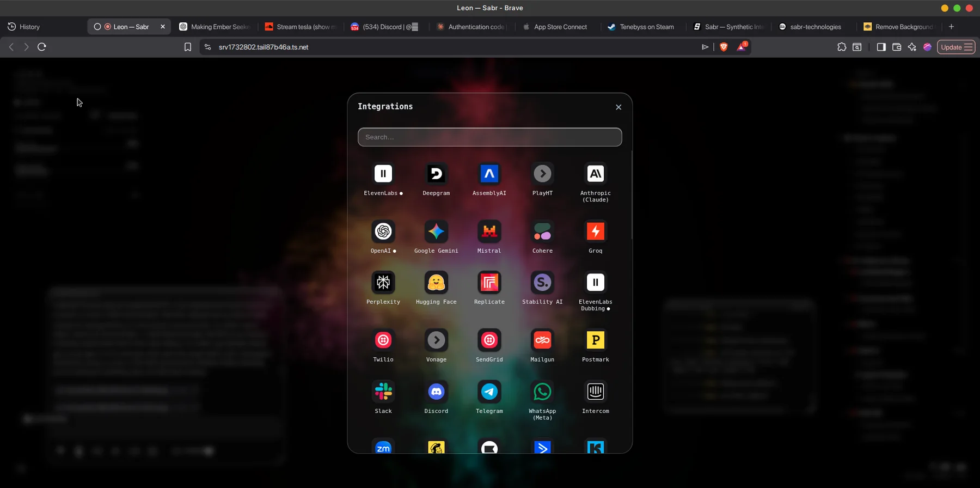Toggle the browser sidebar panel
Image resolution: width=980 pixels, height=488 pixels.
tap(881, 47)
